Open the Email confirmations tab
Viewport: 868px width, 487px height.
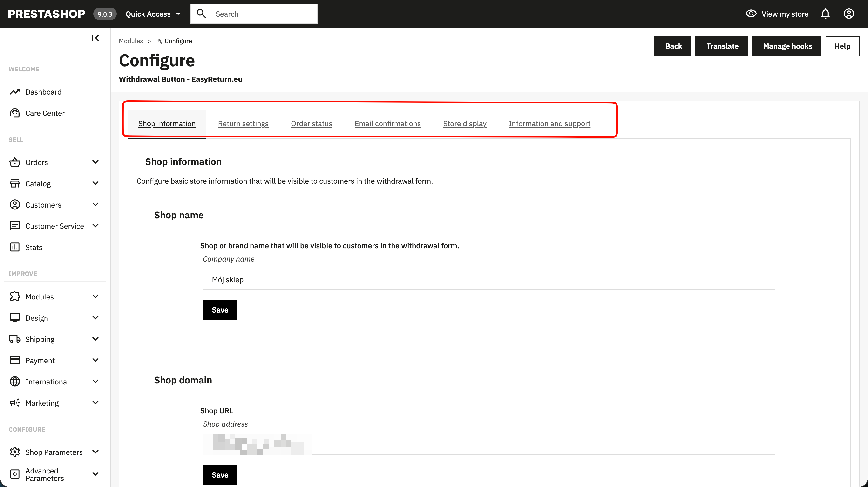387,123
